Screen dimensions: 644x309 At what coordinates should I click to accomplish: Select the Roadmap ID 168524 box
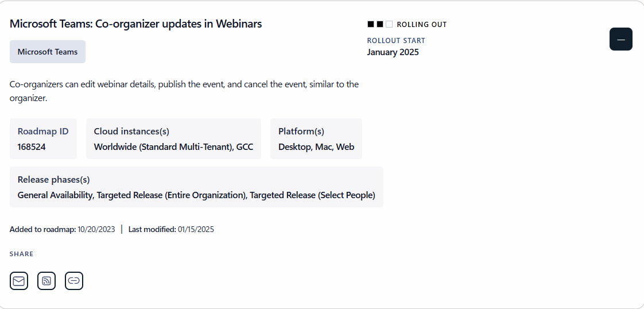[x=43, y=138]
